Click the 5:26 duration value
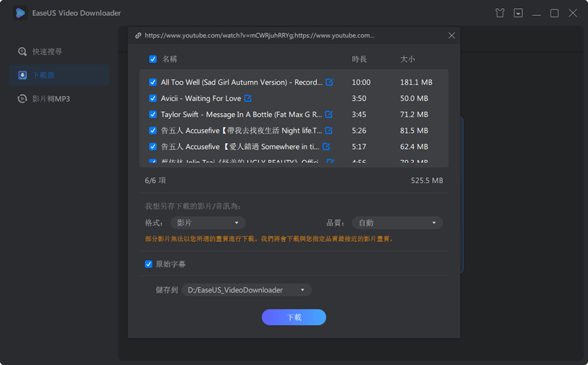The height and width of the screenshot is (365, 588). click(359, 130)
